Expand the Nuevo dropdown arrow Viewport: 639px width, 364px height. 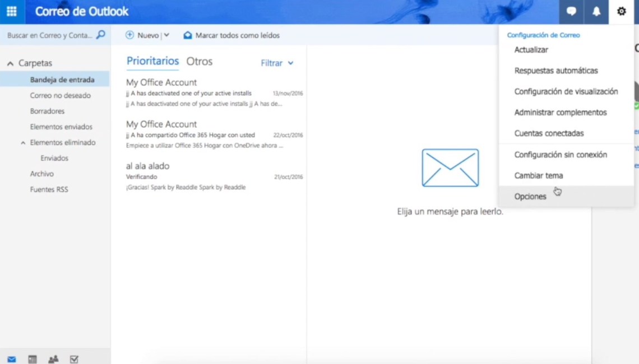coord(166,35)
